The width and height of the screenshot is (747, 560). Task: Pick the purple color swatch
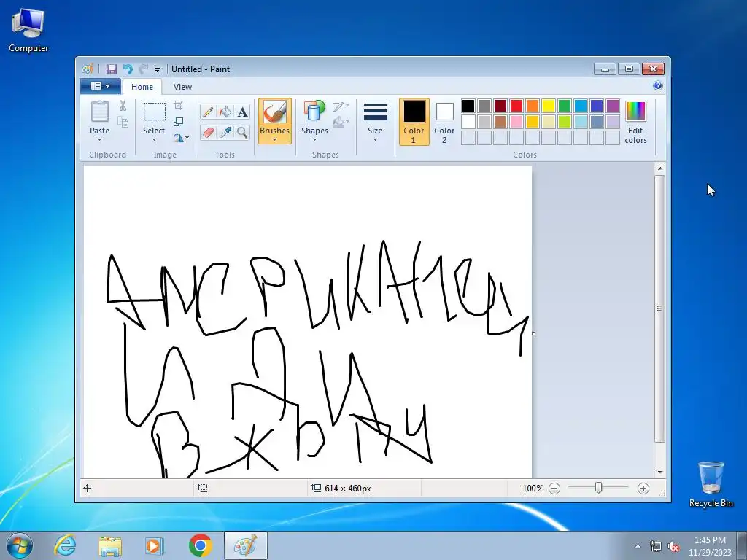point(613,106)
